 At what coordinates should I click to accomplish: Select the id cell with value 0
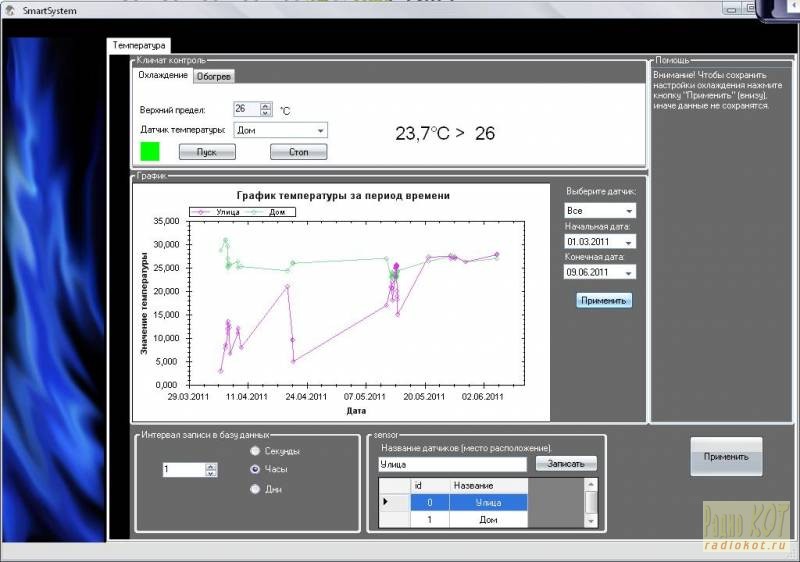coord(430,502)
